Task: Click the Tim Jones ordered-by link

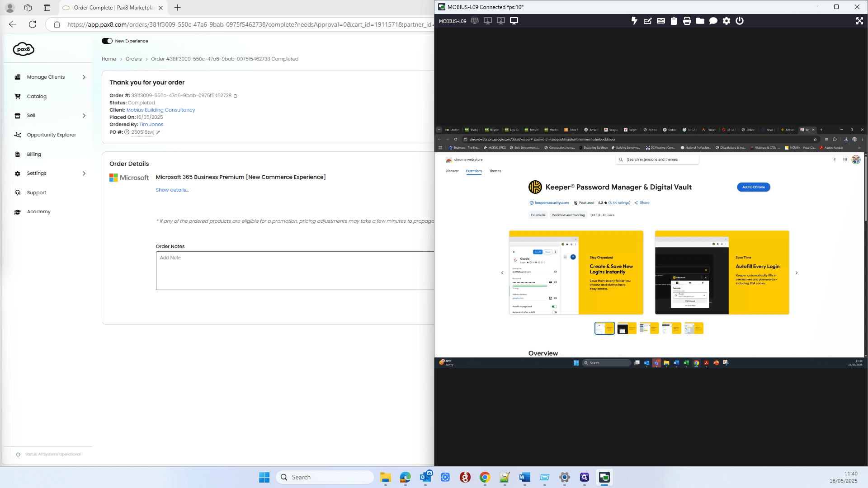Action: pyautogui.click(x=151, y=125)
